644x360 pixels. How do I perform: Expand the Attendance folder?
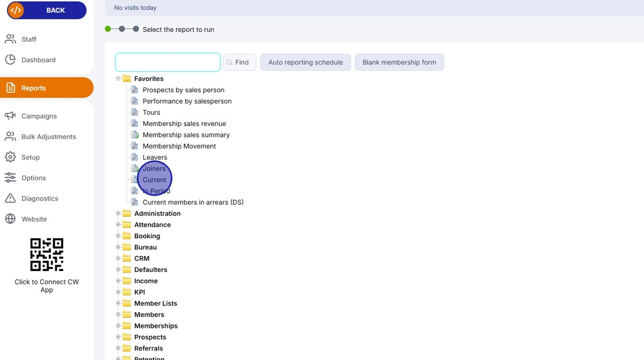click(x=118, y=225)
